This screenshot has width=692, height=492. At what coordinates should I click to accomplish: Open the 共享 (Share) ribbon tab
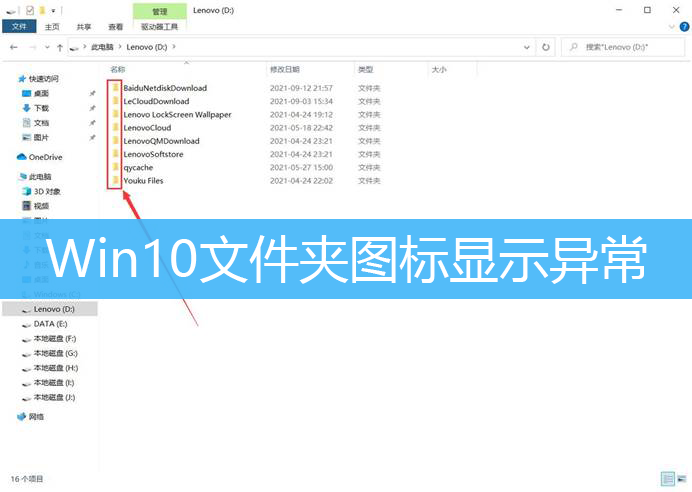click(84, 28)
